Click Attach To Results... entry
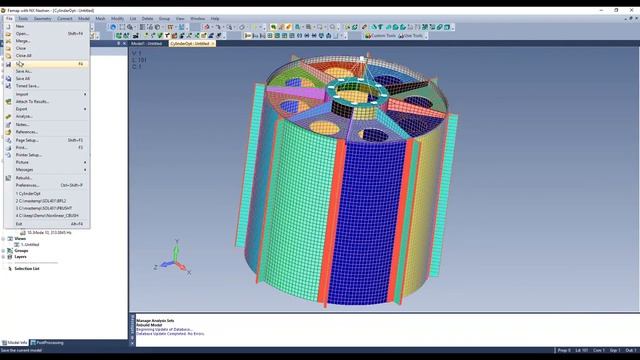This screenshot has height=360, width=640. tap(47, 101)
